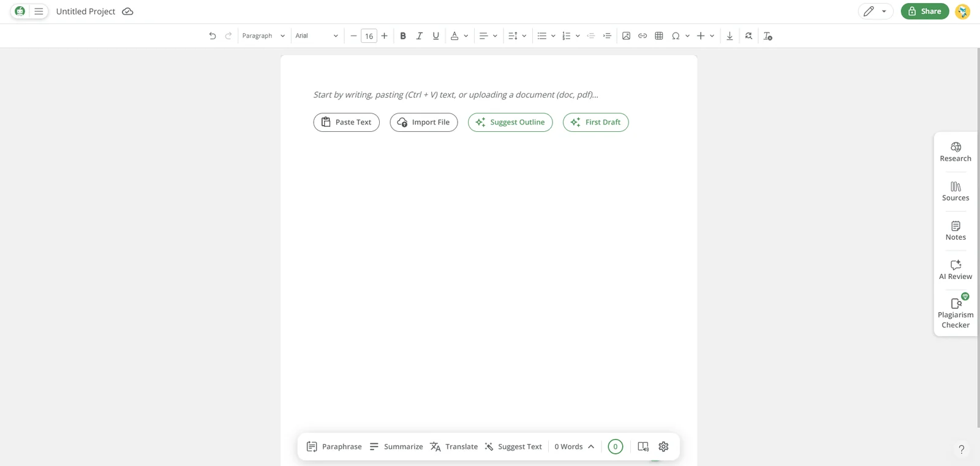980x466 pixels.
Task: Open the Arial font family dropdown
Action: point(316,36)
